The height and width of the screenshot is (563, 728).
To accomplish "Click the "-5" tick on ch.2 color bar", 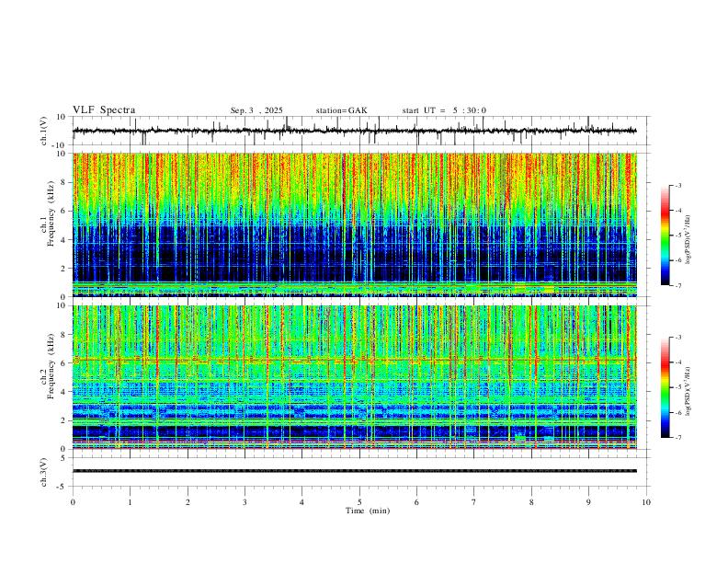I will (677, 387).
